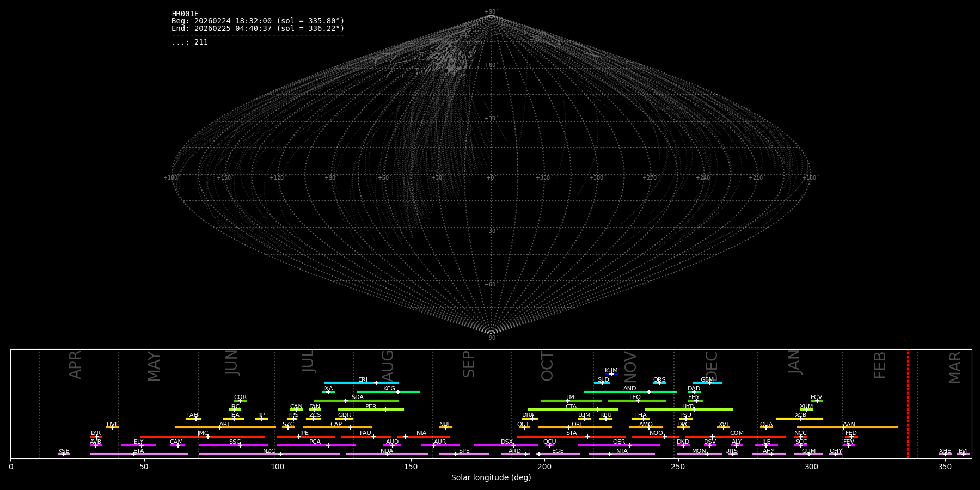Click the pink NZC activity bar

point(269,454)
